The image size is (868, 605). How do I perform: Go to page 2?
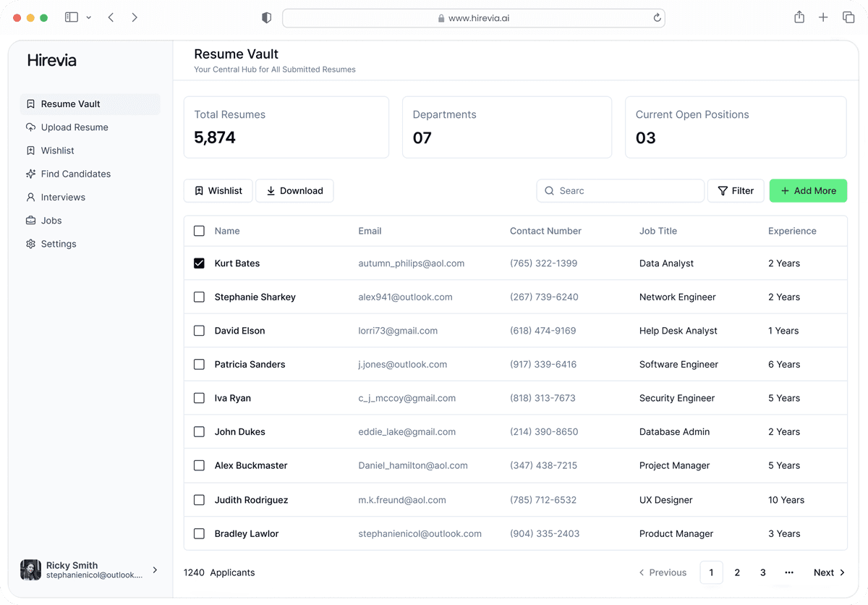point(737,572)
